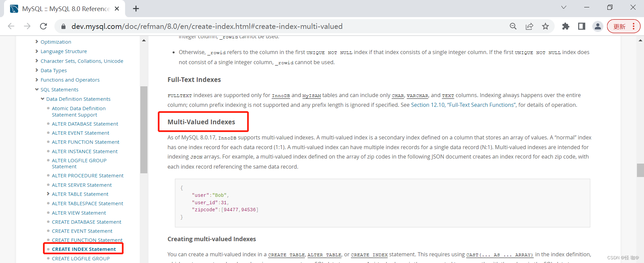Select the MySQL 8.0 Reference tab
The width and height of the screenshot is (644, 263).
(x=64, y=9)
